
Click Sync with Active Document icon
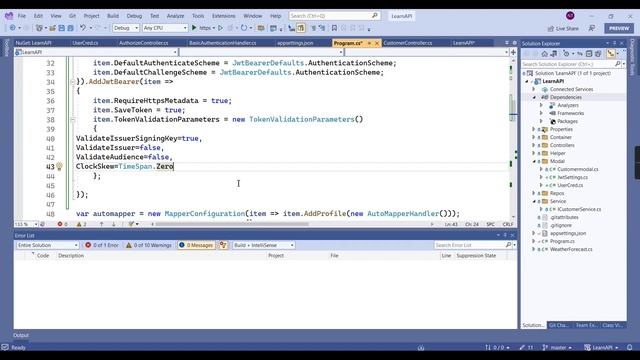(580, 54)
